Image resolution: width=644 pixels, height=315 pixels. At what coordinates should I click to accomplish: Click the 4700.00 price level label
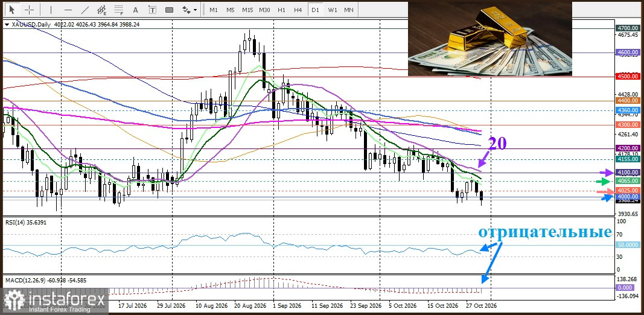tap(628, 28)
